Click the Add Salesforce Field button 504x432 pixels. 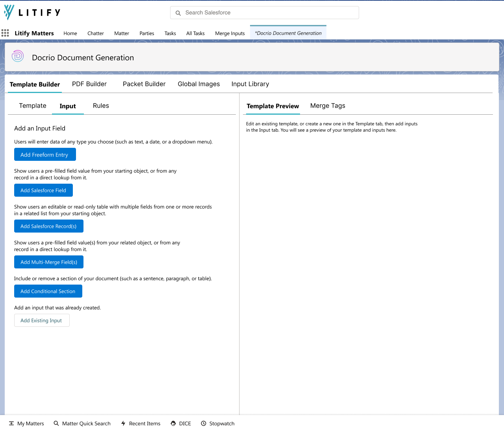tap(43, 190)
